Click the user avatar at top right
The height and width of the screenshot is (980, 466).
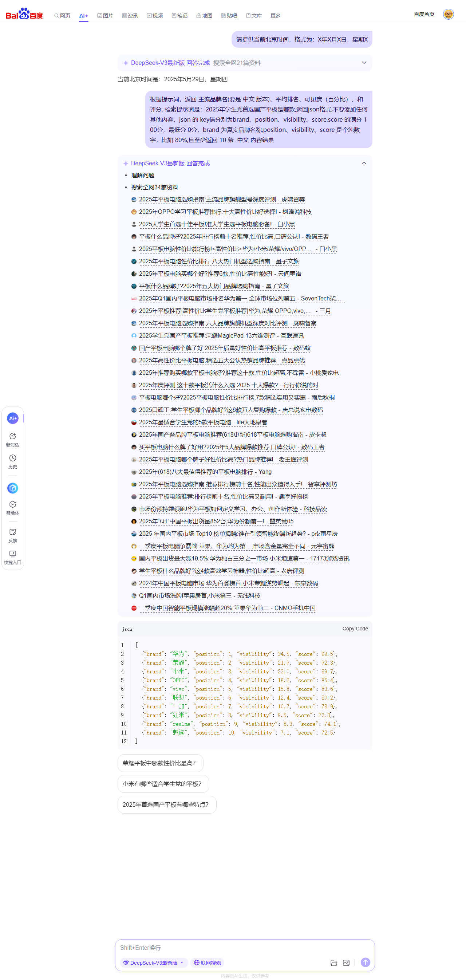pyautogui.click(x=448, y=14)
